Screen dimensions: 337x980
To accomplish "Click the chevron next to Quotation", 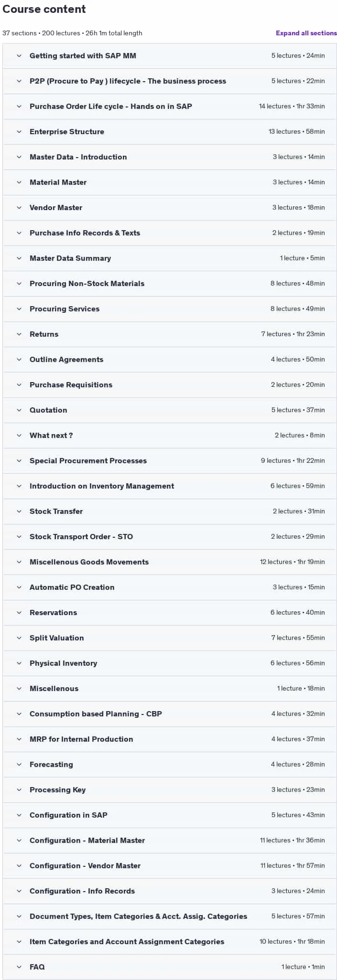I will coord(19,410).
